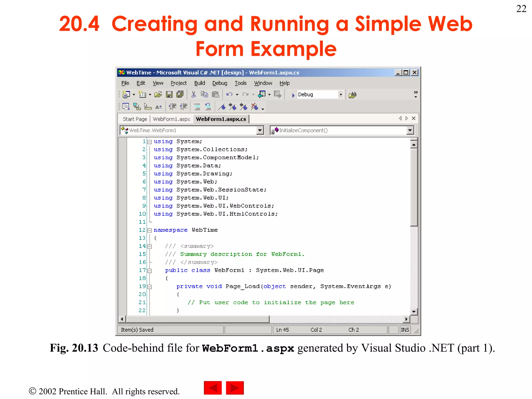The width and height of the screenshot is (532, 399).
Task: Open the Window menu
Action: pos(263,83)
